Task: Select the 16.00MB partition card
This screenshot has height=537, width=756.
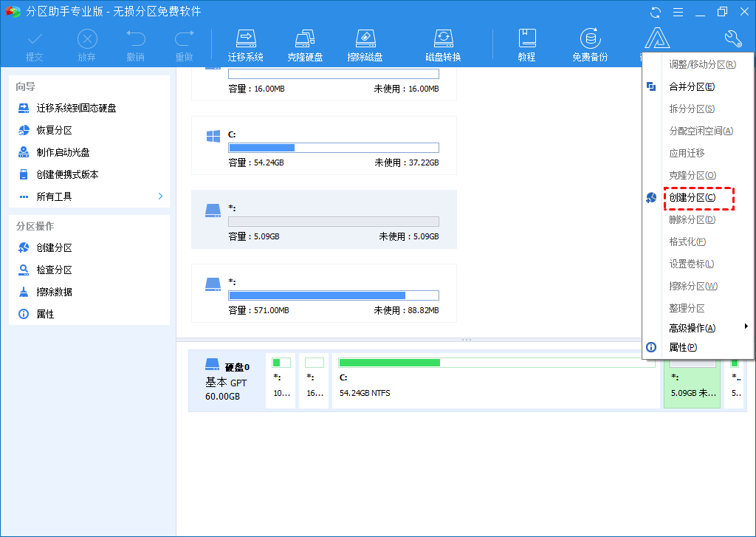Action: [324, 84]
